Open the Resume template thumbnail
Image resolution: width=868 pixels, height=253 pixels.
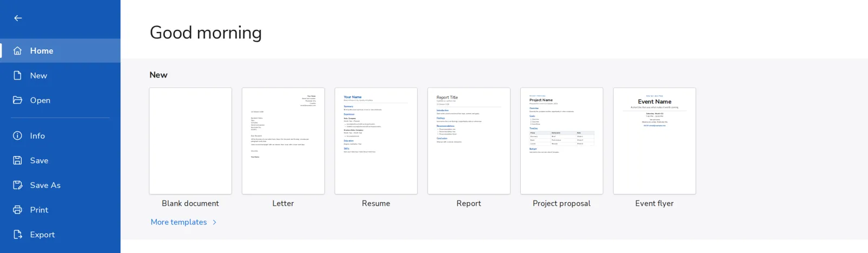point(376,141)
